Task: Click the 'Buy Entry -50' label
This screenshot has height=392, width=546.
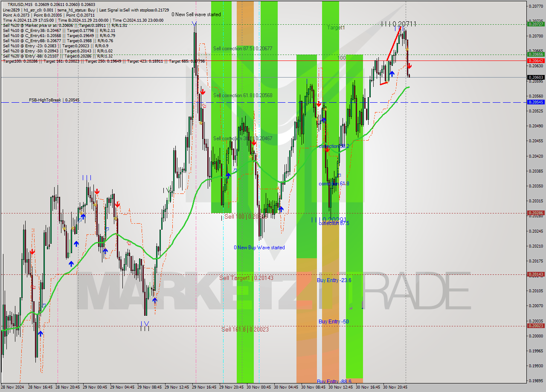Action: 334,322
